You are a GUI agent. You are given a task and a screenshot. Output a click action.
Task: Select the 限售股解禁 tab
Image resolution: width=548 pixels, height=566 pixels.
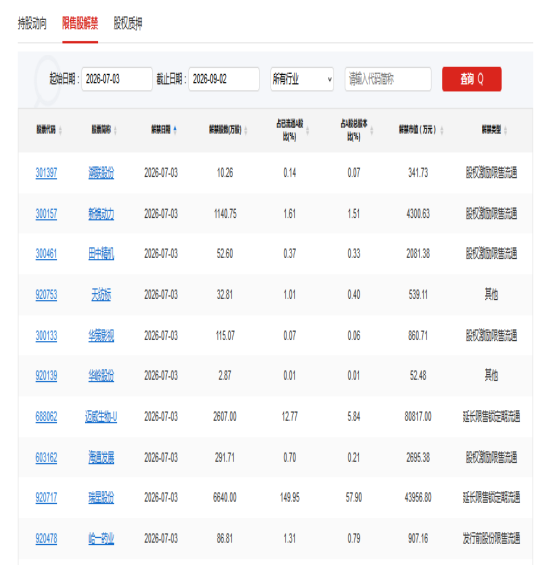80,23
